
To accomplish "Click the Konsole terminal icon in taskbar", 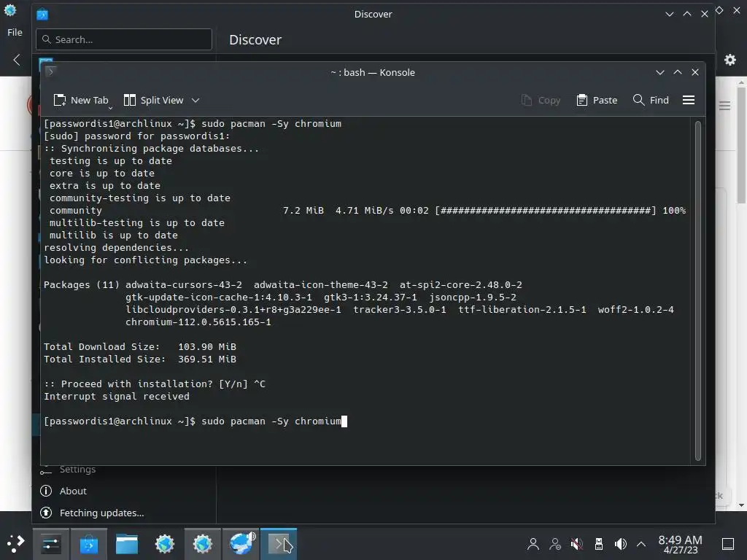I will tap(279, 544).
